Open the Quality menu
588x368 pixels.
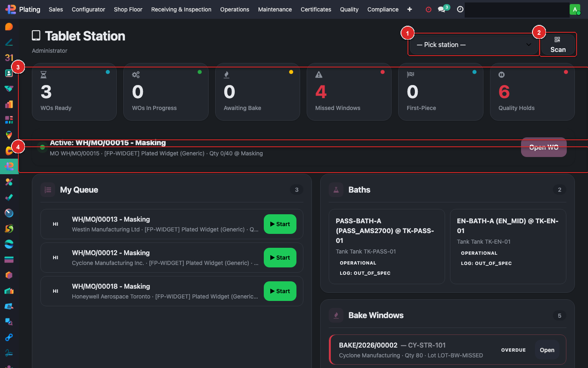click(x=349, y=9)
